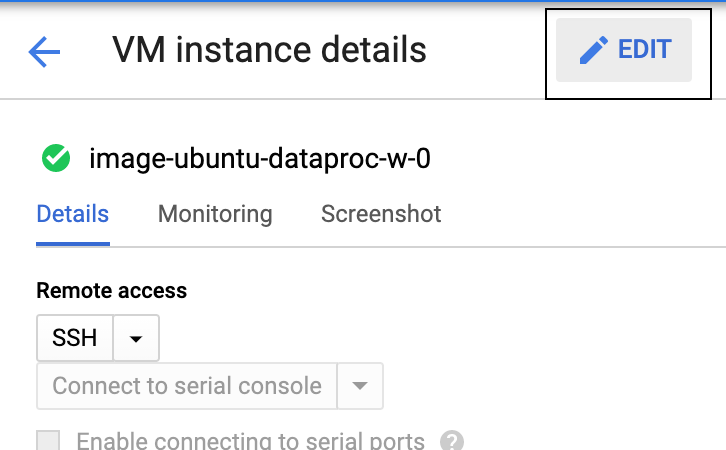Viewport: 726px width, 450px height.
Task: Click the Remote access section heading
Action: pyautogui.click(x=112, y=291)
